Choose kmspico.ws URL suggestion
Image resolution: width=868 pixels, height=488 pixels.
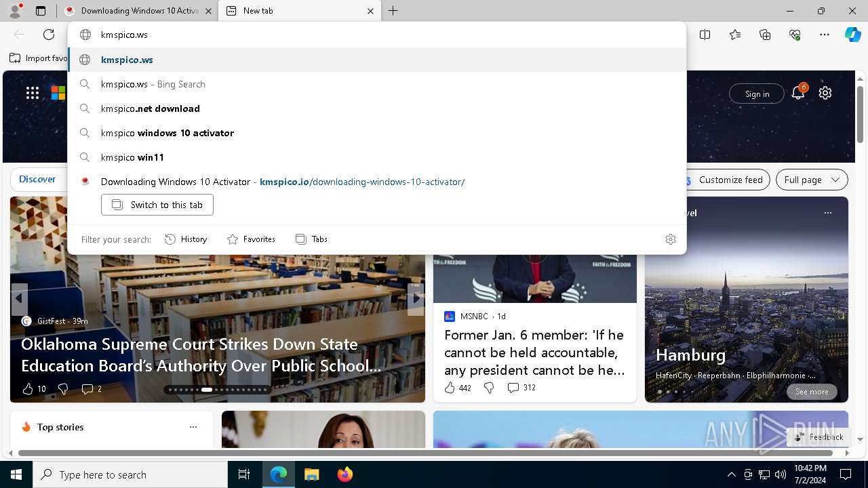point(377,60)
